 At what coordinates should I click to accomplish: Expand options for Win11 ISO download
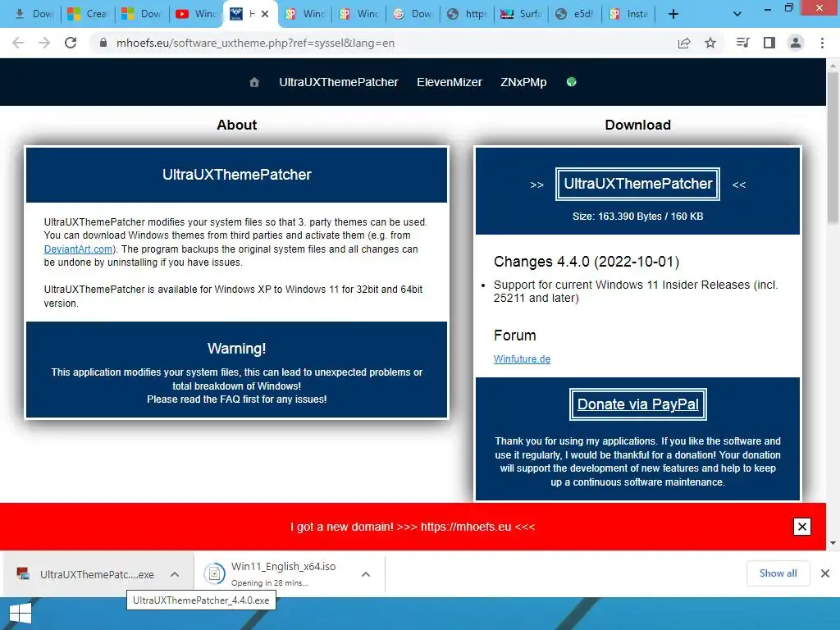[x=366, y=574]
